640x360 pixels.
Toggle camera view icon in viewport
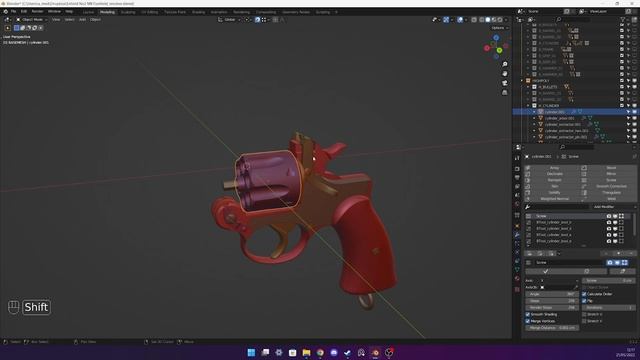click(x=505, y=83)
